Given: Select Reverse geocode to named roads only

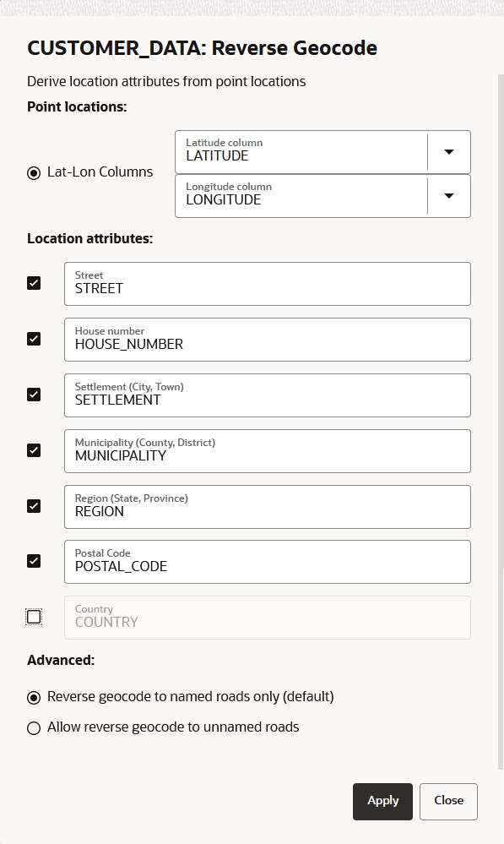Looking at the screenshot, I should click(34, 698).
